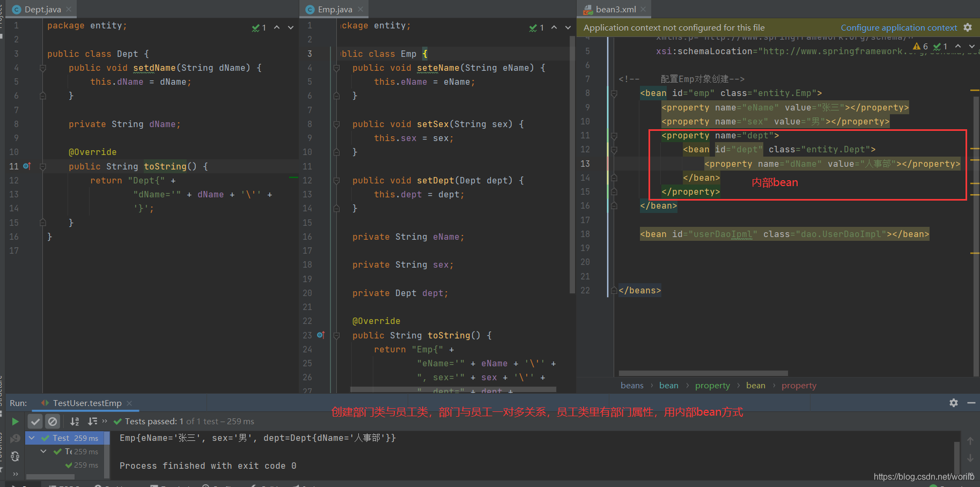Viewport: 980px width, 487px height.
Task: Click the rerun failed tests icon
Action: tap(15, 438)
